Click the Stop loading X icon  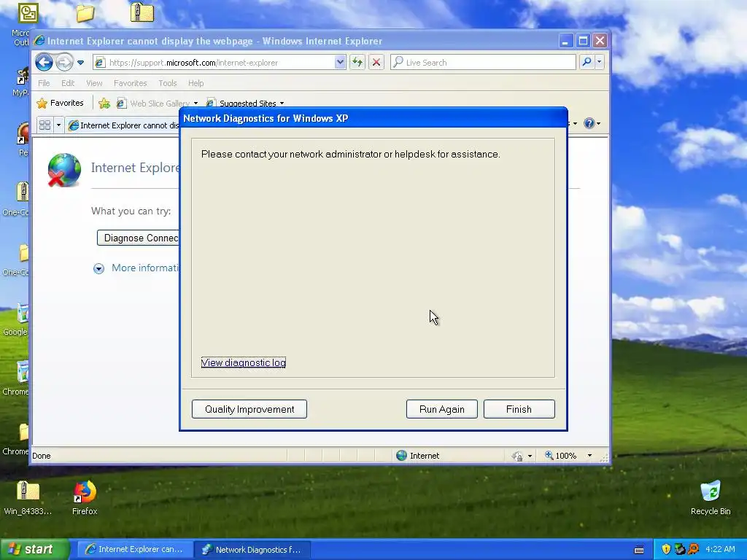(376, 63)
